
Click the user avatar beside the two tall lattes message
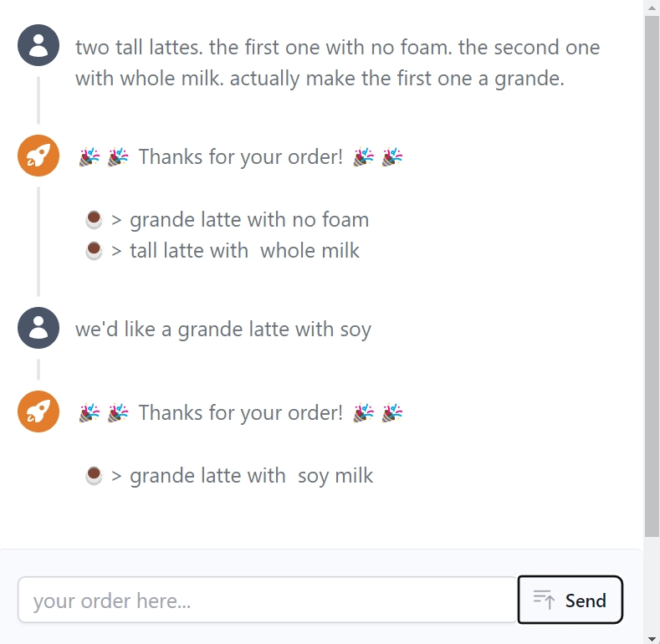click(x=38, y=45)
